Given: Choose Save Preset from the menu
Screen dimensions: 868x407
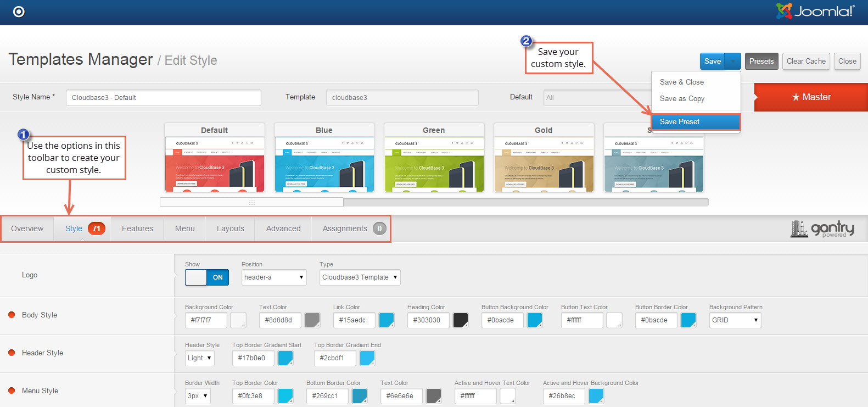Looking at the screenshot, I should click(696, 122).
